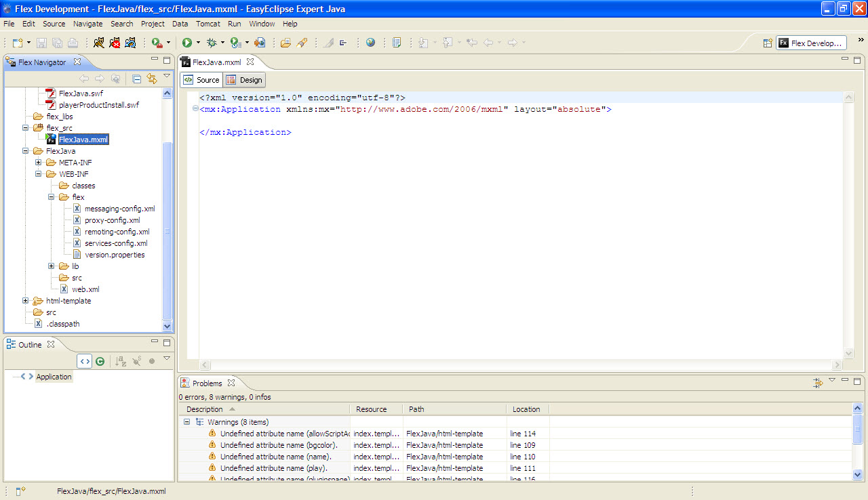This screenshot has height=500, width=868.
Task: Select services-config.xml in navigator
Action: coord(116,243)
